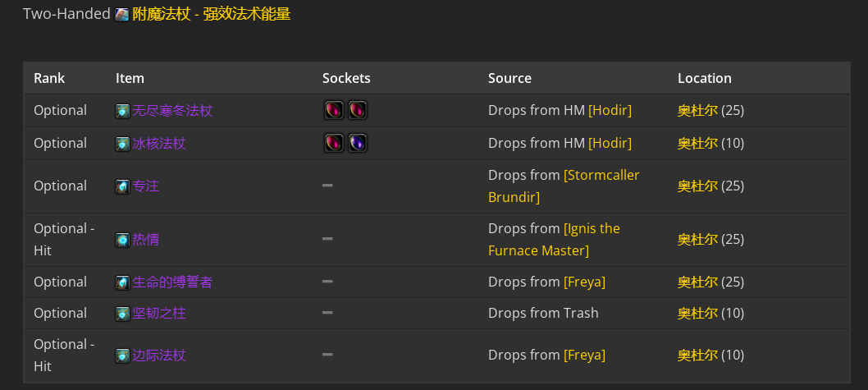The width and height of the screenshot is (868, 390).
Task: Click the first red gem socket of 无尽寒冬法杖
Action: tap(334, 110)
